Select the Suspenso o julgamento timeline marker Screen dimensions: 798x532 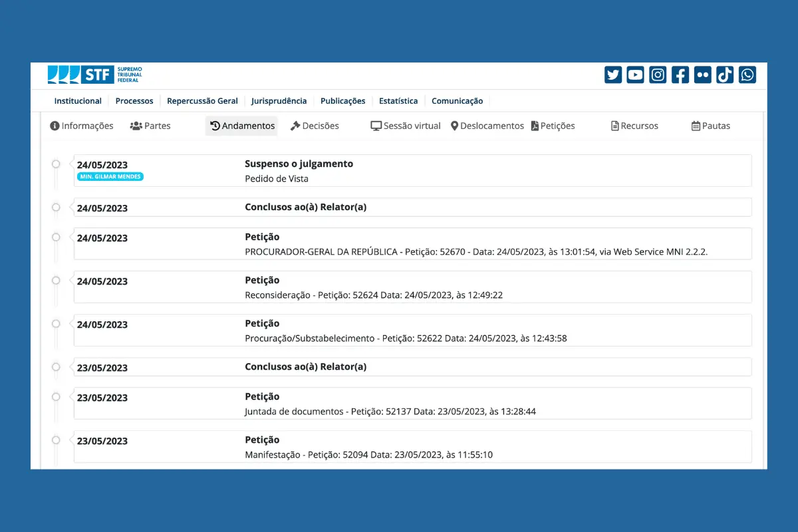(x=56, y=164)
